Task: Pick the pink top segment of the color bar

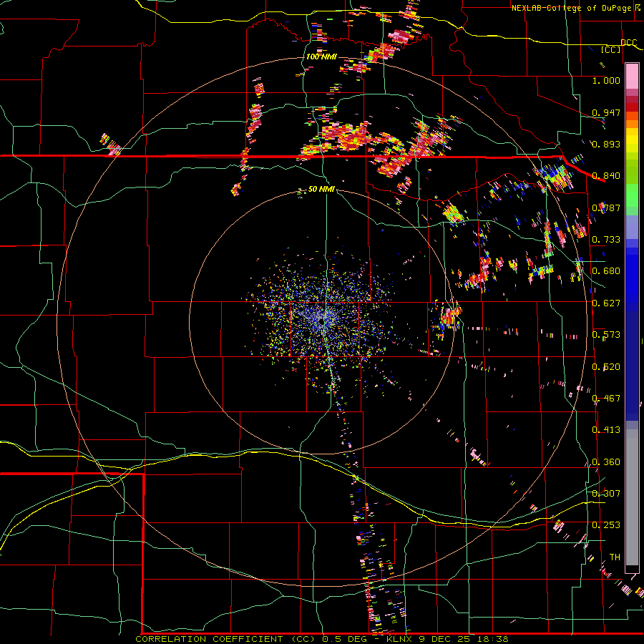Action: tap(632, 77)
